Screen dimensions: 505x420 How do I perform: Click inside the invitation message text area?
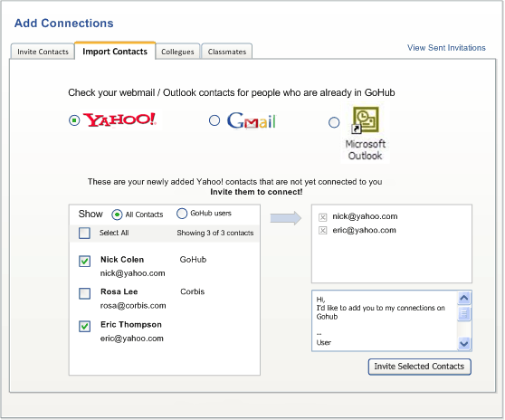click(x=385, y=320)
